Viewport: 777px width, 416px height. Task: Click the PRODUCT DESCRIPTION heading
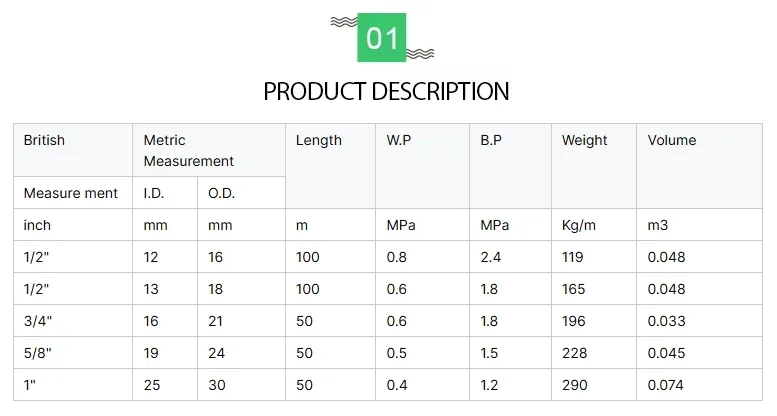pos(386,92)
